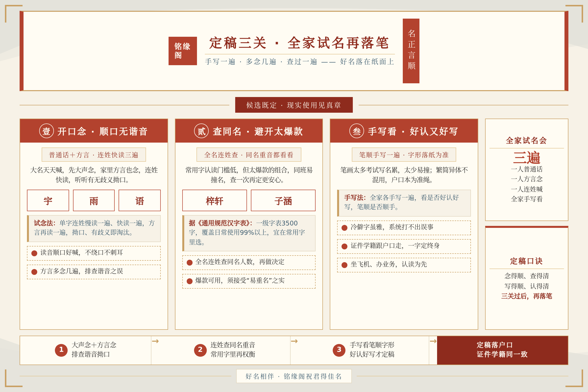Click footer 好名相伴 · 铭缘阁祝君得佳名
The image size is (588, 392).
point(294,376)
